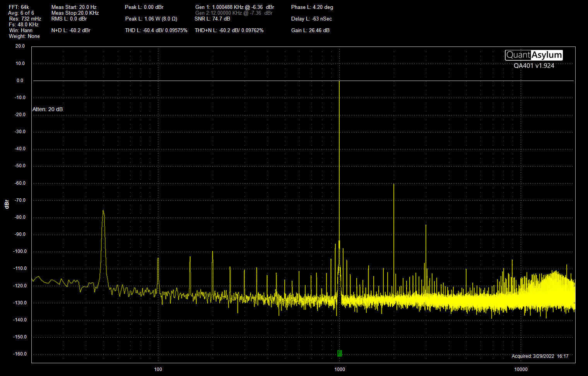Click the 1000 frequency axis label
The image size is (588, 376).
(340, 369)
